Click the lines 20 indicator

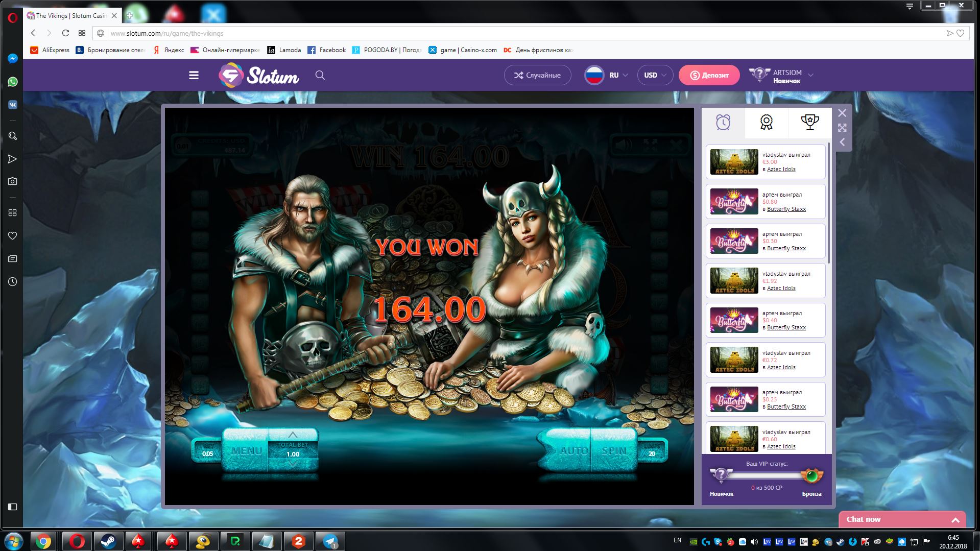652,450
